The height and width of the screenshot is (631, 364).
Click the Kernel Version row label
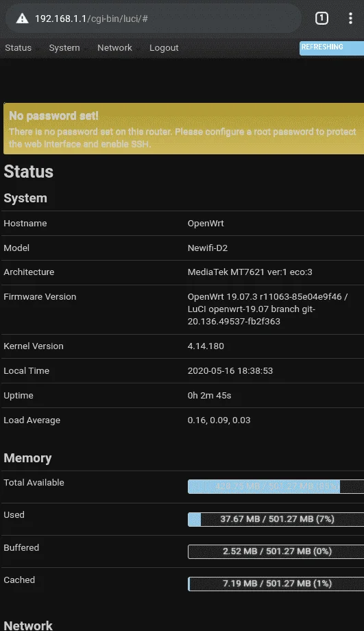pyautogui.click(x=34, y=346)
